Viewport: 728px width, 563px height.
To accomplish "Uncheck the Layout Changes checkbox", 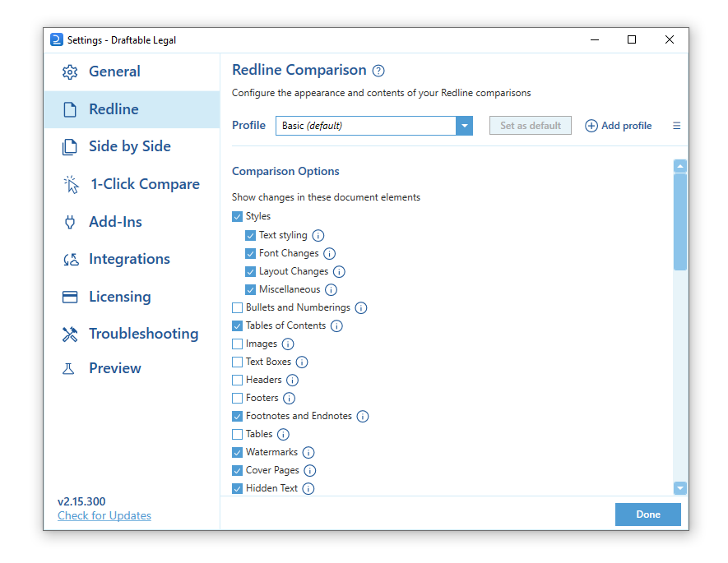I will [x=250, y=272].
